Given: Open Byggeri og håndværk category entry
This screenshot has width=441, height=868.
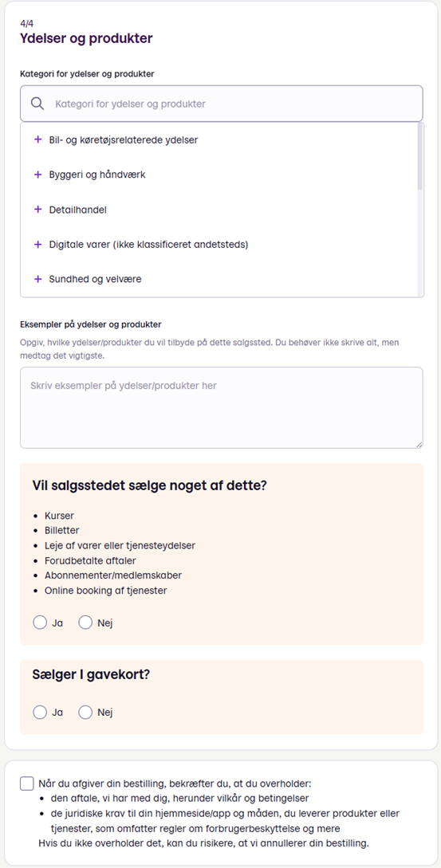Looking at the screenshot, I should click(97, 175).
